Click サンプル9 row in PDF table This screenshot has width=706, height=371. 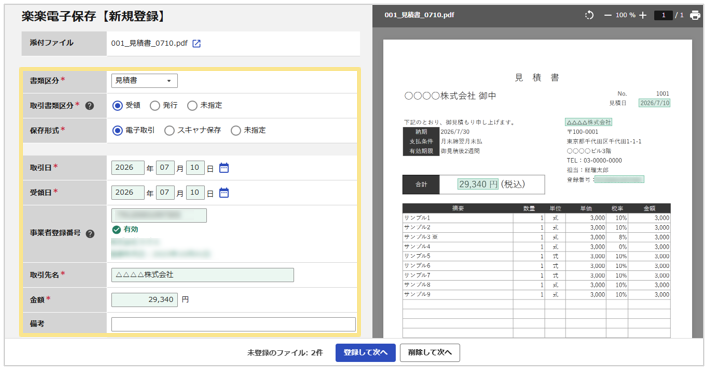point(536,294)
